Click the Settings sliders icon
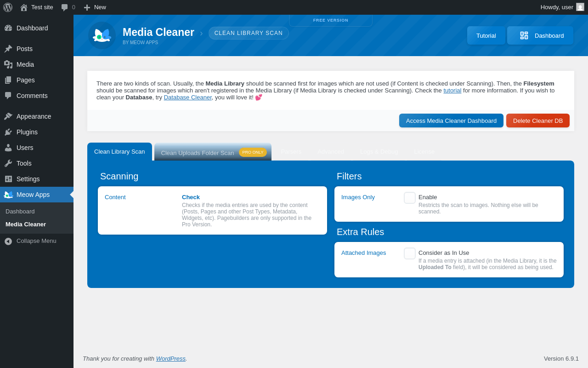 tap(8, 179)
